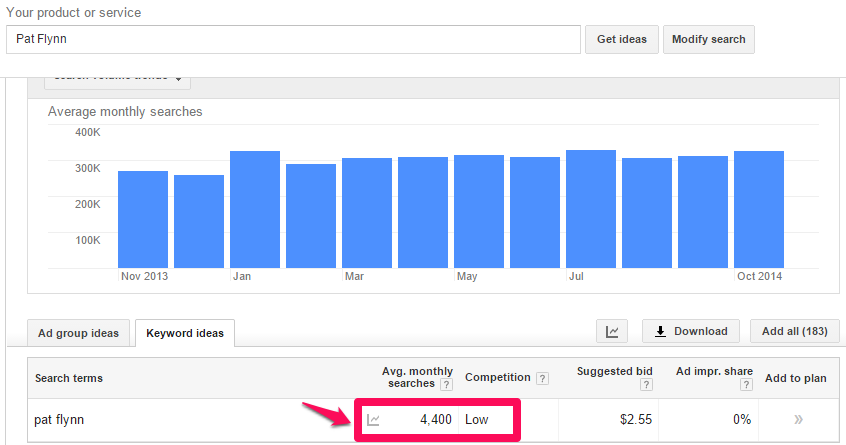Add pat flynn keyword to plan arrows
Screen dimensions: 846x445
(799, 420)
